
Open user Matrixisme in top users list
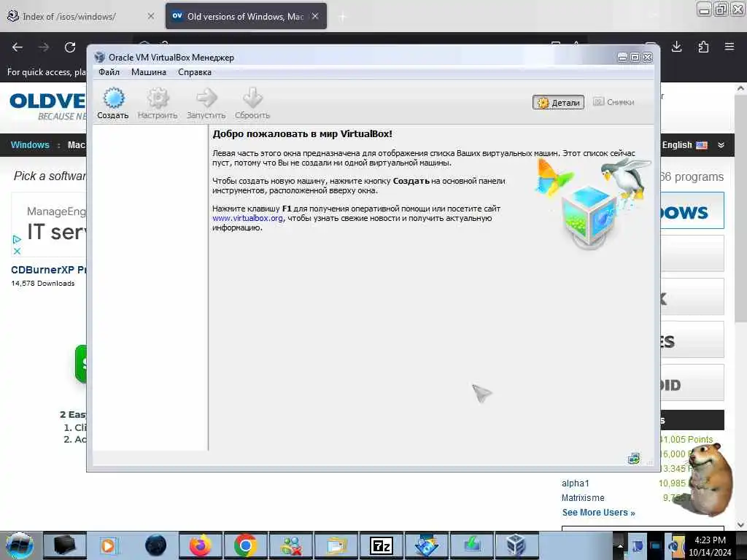tap(583, 497)
